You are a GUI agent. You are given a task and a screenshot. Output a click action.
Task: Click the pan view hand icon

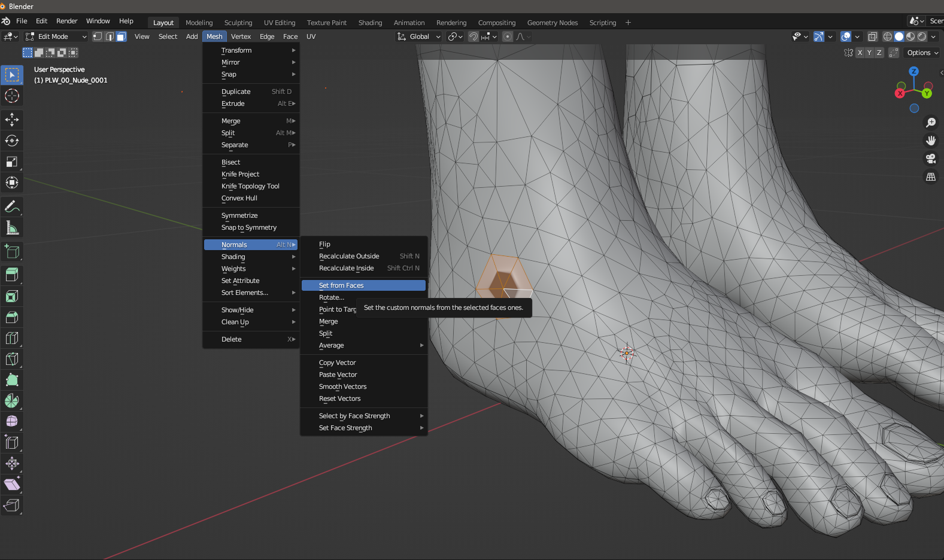931,141
